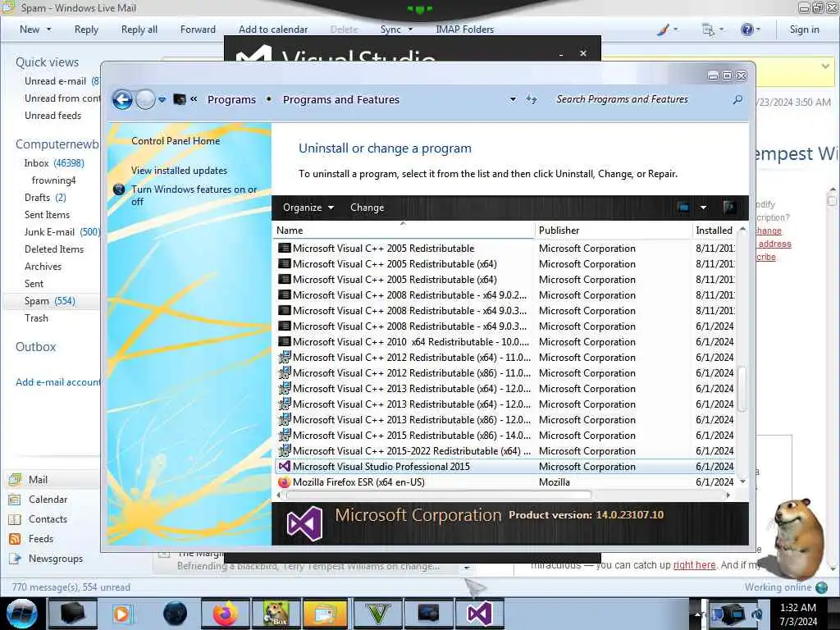Click the Visual Studio icon in list row
This screenshot has height=630, width=840.
point(284,467)
